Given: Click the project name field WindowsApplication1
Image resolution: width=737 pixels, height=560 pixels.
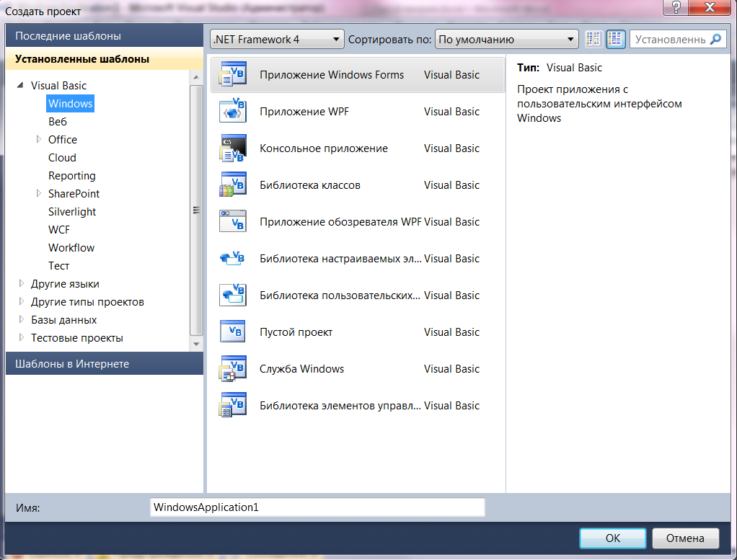Looking at the screenshot, I should click(x=317, y=507).
